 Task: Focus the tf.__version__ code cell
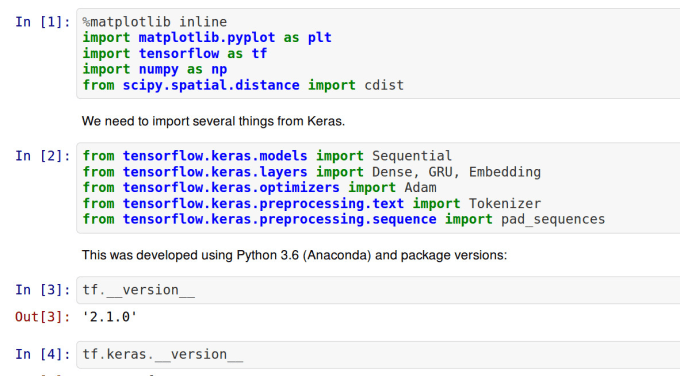point(378,290)
